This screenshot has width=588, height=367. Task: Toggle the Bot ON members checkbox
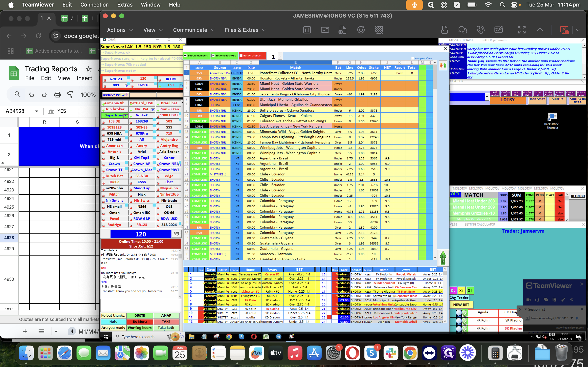(185, 56)
